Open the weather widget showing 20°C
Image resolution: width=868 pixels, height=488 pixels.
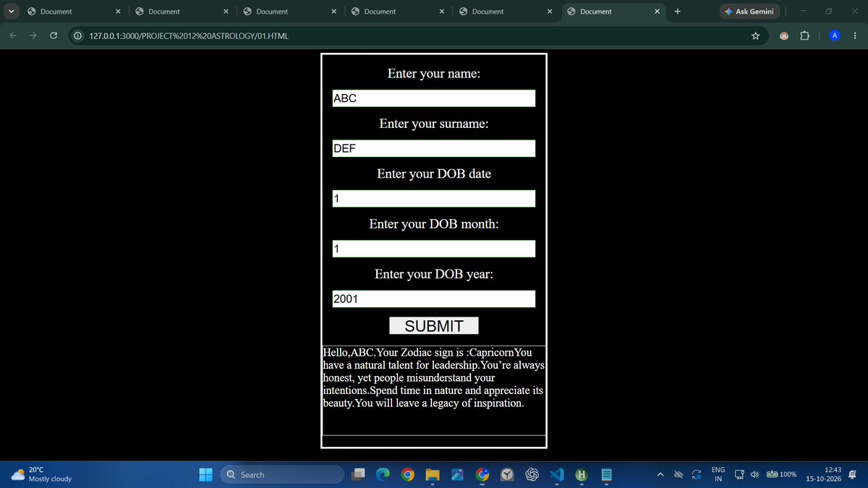(41, 474)
